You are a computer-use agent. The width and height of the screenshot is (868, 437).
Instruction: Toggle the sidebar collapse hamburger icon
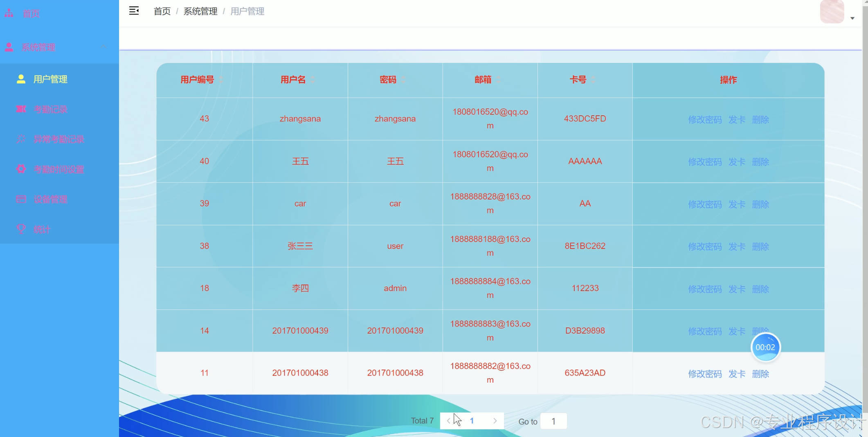[134, 11]
